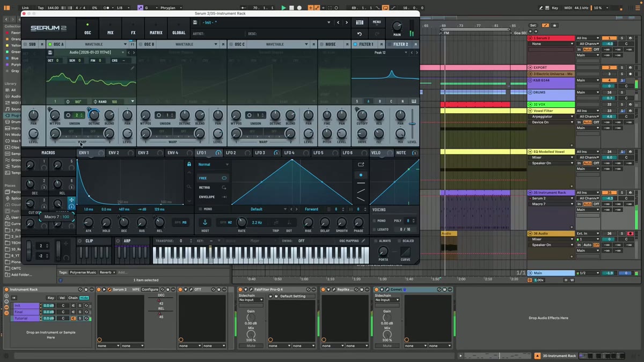Solo the DRUMS track with S button

pyautogui.click(x=622, y=92)
